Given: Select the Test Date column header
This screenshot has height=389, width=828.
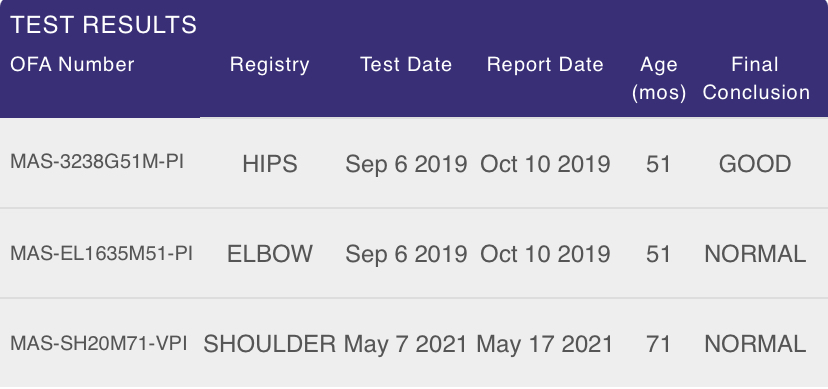Looking at the screenshot, I should click(406, 64).
